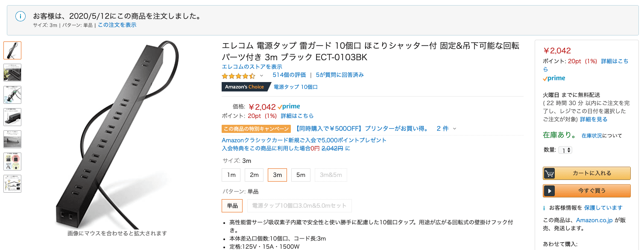Open 保護しています privacy link
Viewport: 644px width, 250px height.
tap(603, 208)
